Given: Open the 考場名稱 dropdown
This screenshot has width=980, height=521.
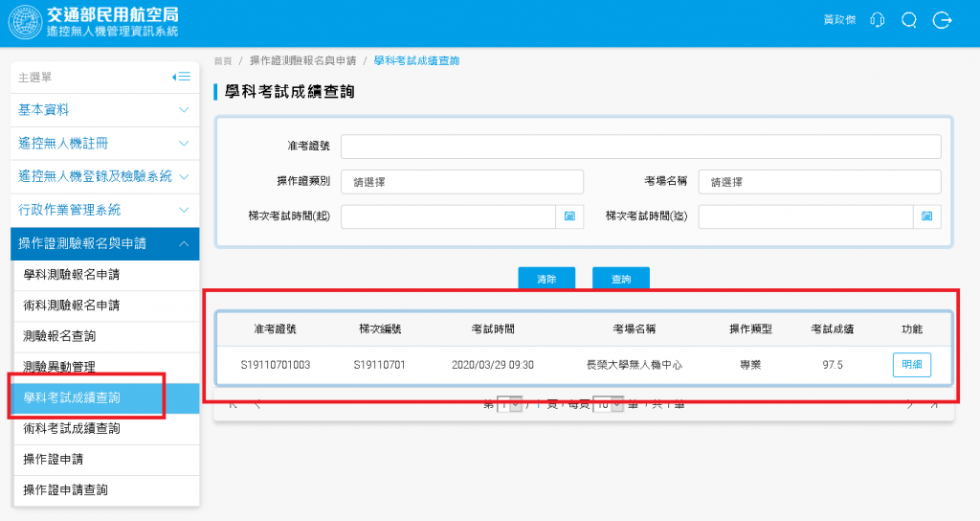Looking at the screenshot, I should (x=819, y=181).
